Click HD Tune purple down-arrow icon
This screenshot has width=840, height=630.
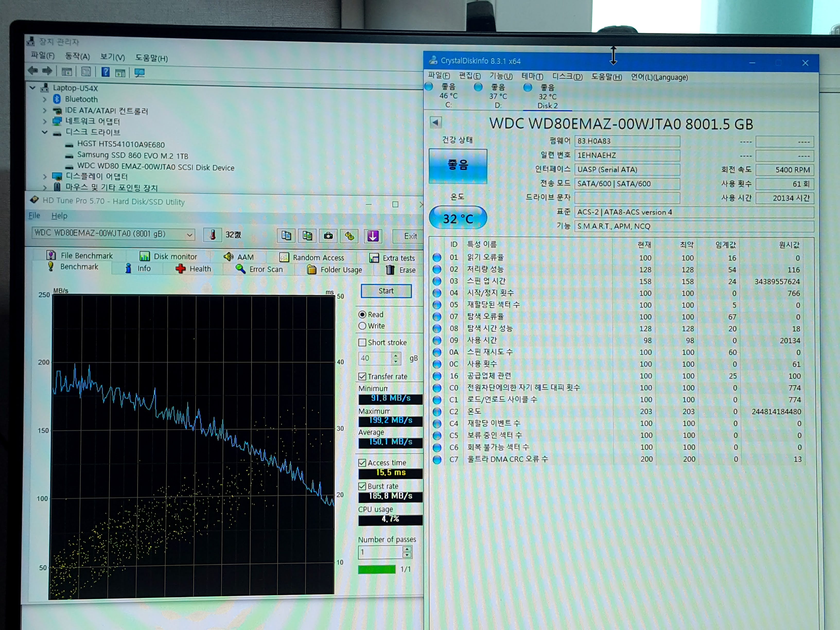373,236
